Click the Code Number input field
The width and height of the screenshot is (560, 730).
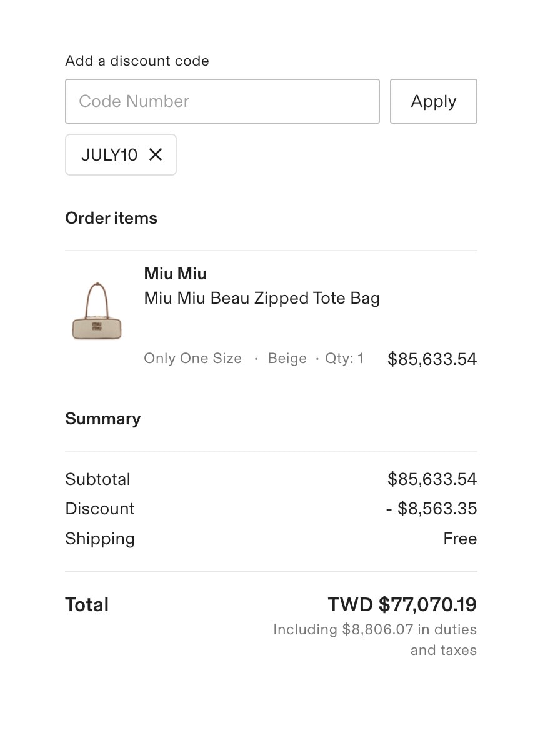tap(222, 101)
